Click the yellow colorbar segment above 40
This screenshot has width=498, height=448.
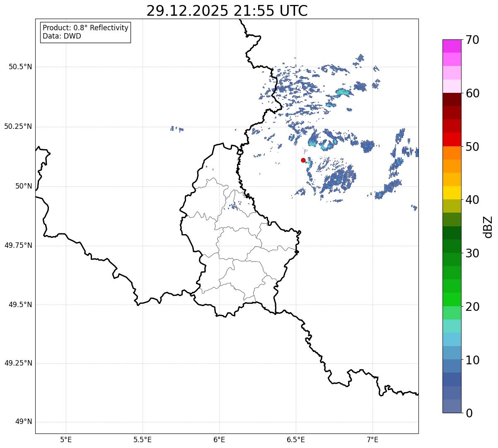(452, 193)
